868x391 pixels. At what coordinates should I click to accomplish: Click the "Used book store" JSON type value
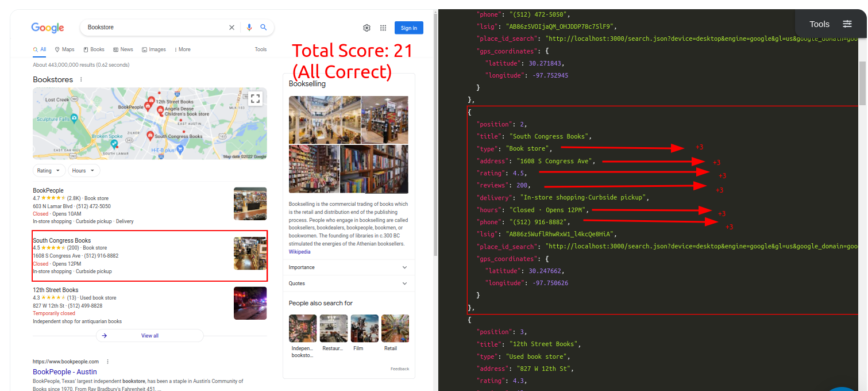click(x=537, y=356)
